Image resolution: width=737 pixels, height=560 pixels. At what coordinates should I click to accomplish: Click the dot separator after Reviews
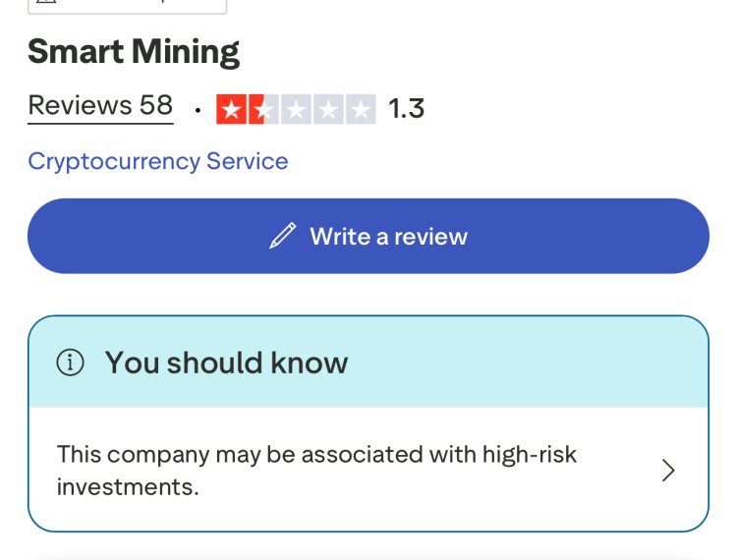click(198, 110)
